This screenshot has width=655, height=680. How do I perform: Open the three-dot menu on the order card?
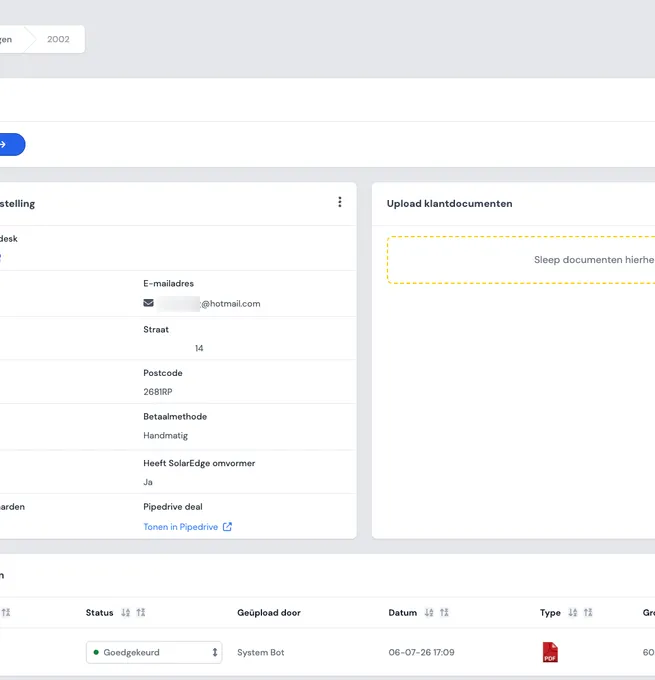pyautogui.click(x=340, y=202)
